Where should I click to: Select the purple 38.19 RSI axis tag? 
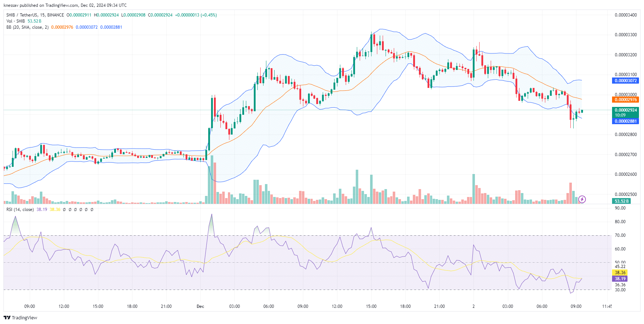pos(620,279)
